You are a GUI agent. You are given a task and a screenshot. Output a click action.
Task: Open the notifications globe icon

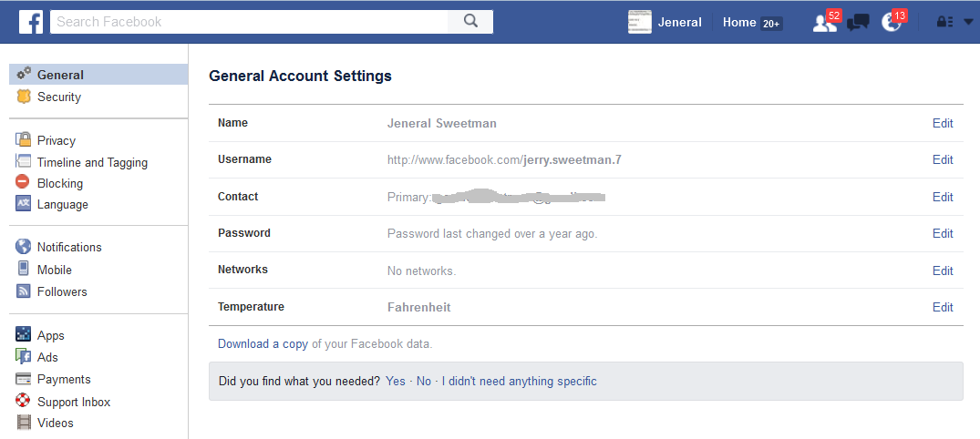click(892, 23)
